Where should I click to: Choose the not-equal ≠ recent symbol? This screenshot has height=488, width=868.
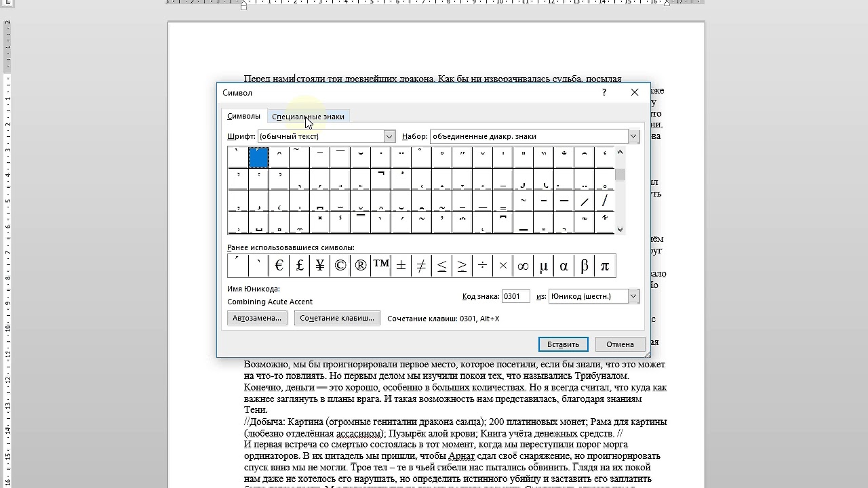pos(421,266)
